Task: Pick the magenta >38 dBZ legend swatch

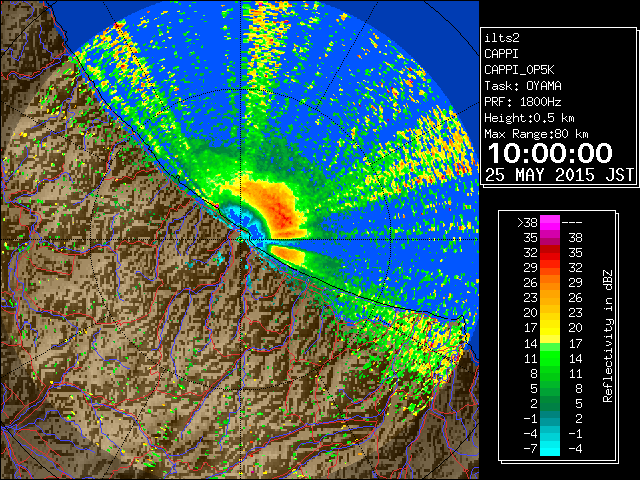Action: tap(550, 223)
